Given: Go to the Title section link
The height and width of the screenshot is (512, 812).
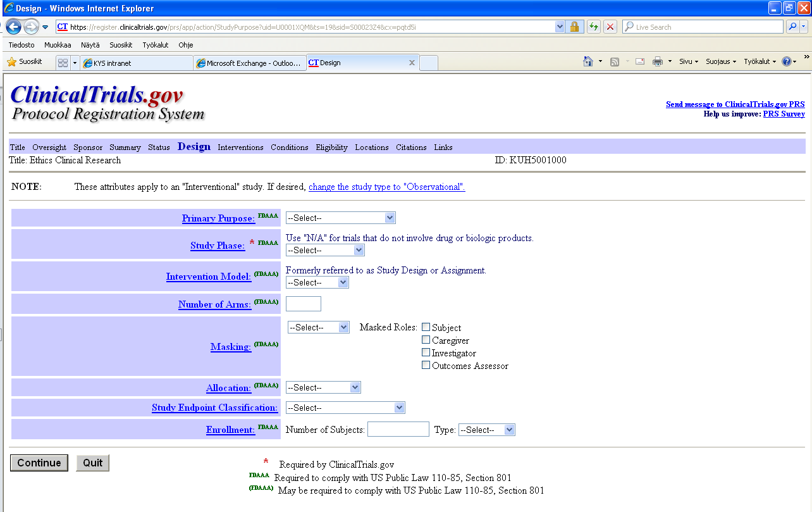Looking at the screenshot, I should (18, 147).
